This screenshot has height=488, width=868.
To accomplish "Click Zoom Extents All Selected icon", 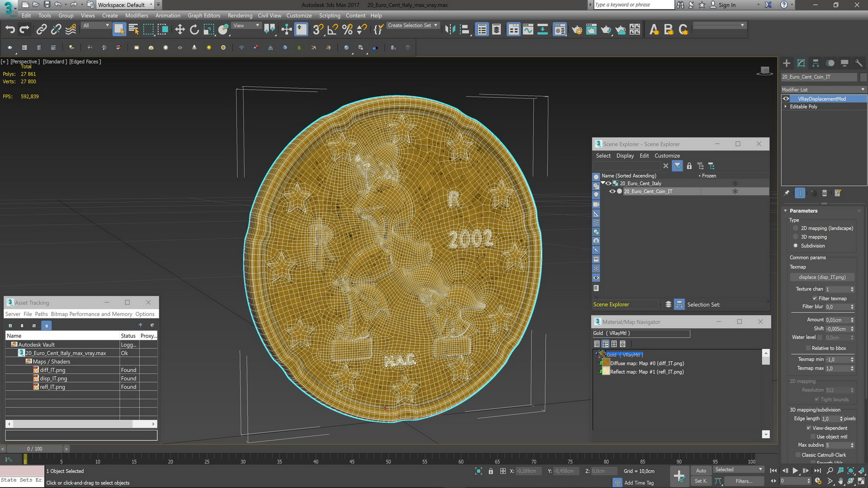I will pos(851,470).
